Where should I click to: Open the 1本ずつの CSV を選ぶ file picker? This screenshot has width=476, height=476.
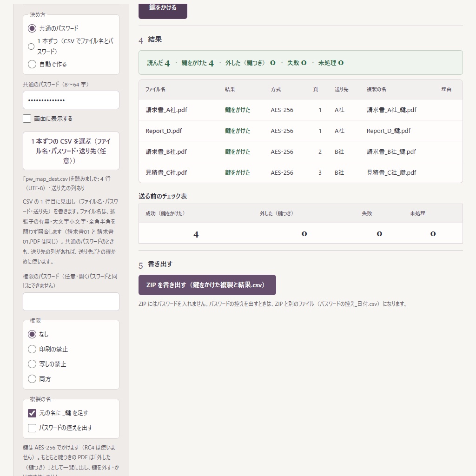point(71,151)
